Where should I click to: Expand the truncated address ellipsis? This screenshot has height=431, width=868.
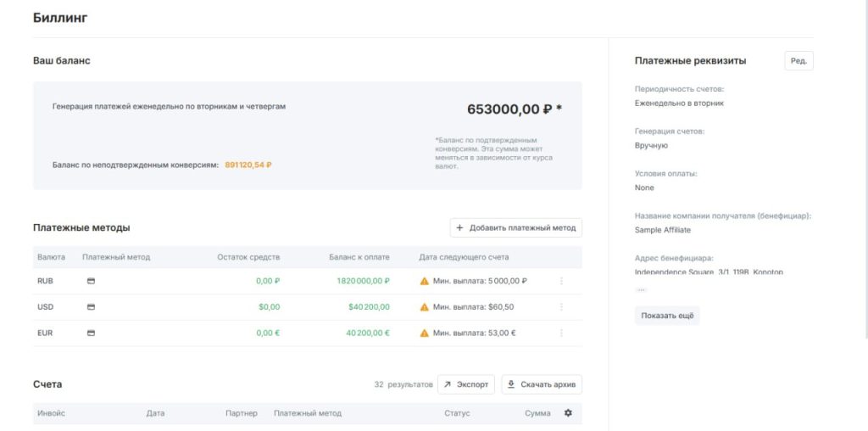pos(641,289)
